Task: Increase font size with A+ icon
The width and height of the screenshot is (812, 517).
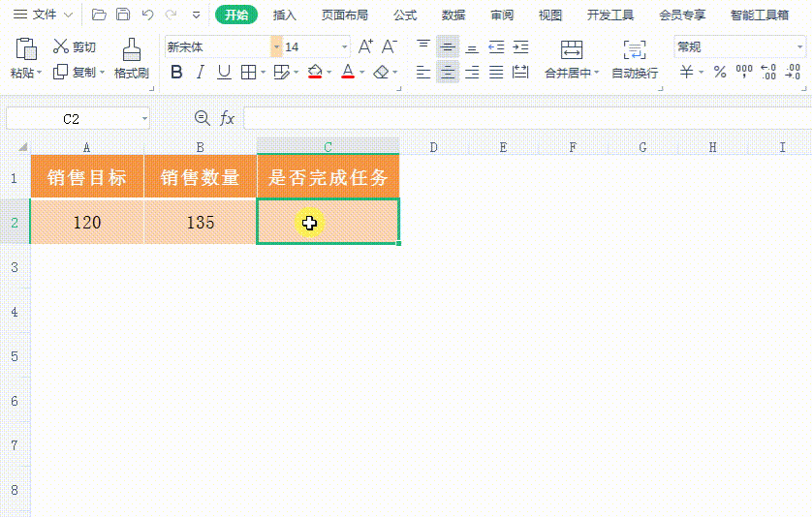Action: [365, 46]
